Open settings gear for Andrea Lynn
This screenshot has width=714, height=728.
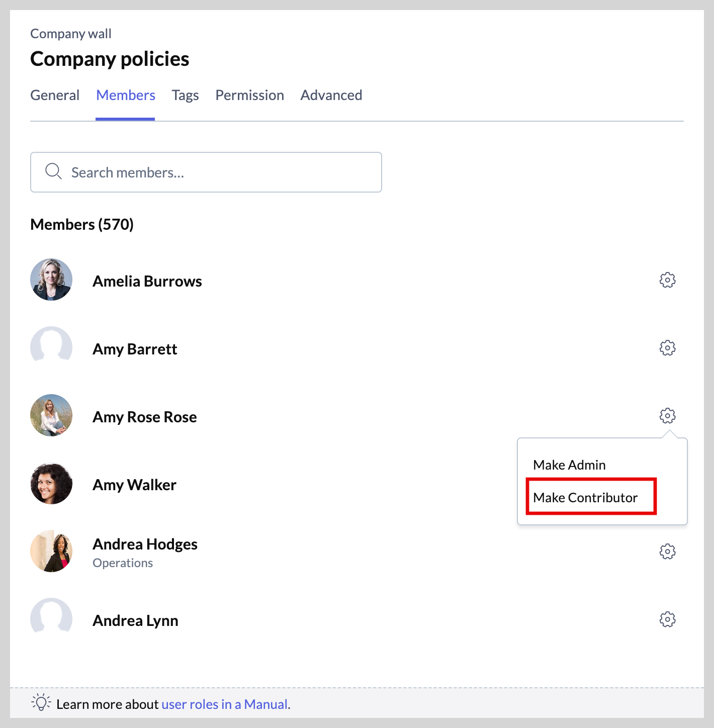click(x=667, y=619)
